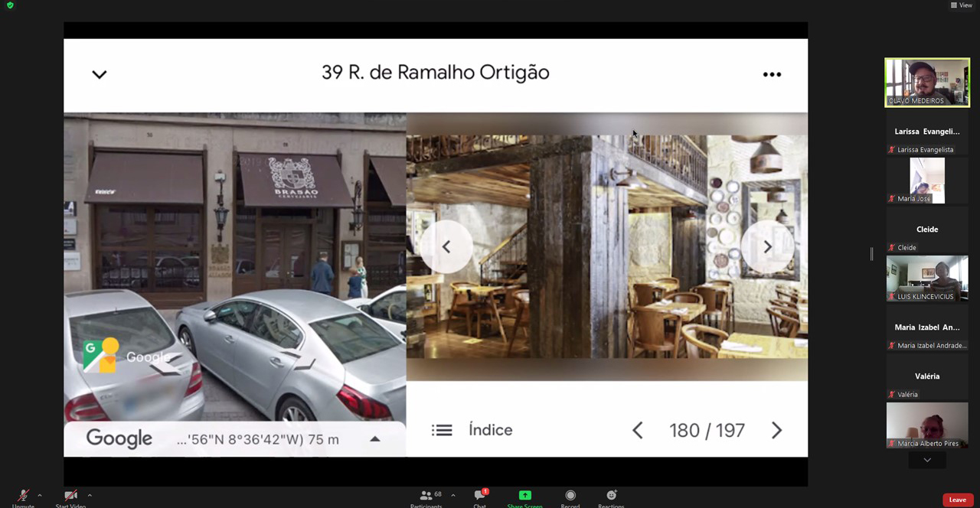The image size is (980, 508).
Task: Expand video options arrow beside Start Video
Action: tap(90, 495)
